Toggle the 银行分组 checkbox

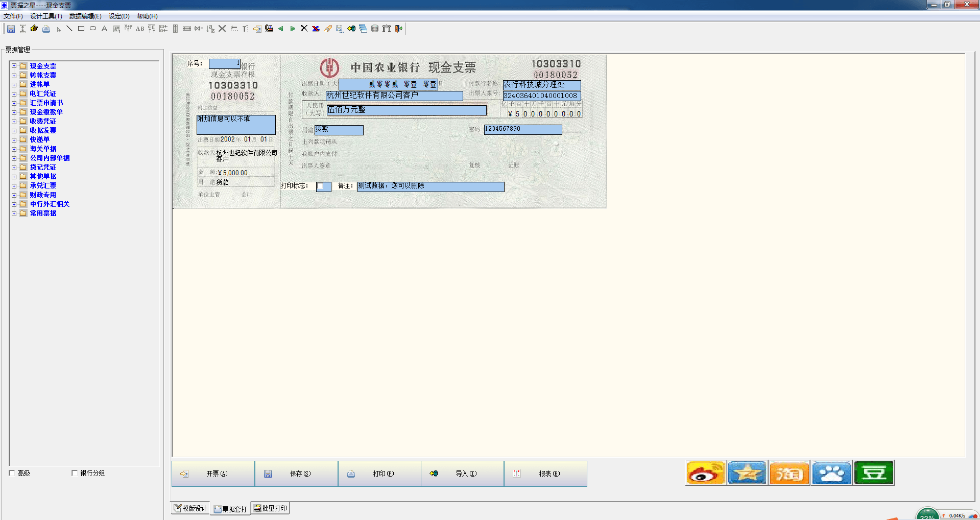(75, 473)
